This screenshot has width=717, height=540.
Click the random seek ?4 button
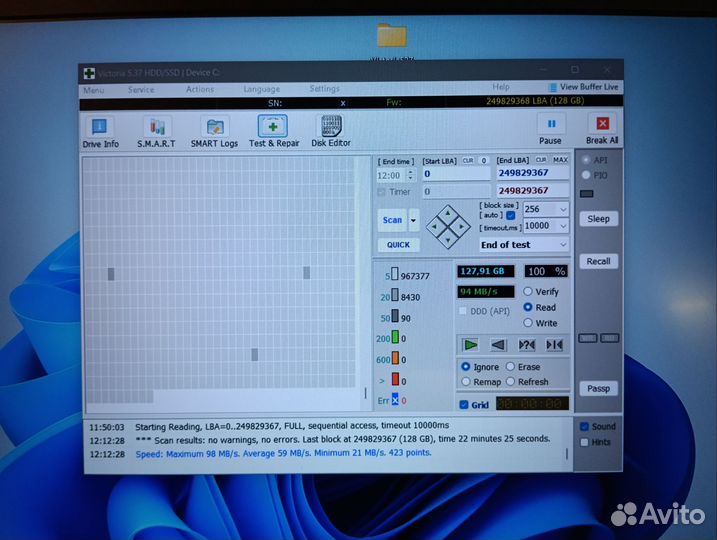click(526, 345)
